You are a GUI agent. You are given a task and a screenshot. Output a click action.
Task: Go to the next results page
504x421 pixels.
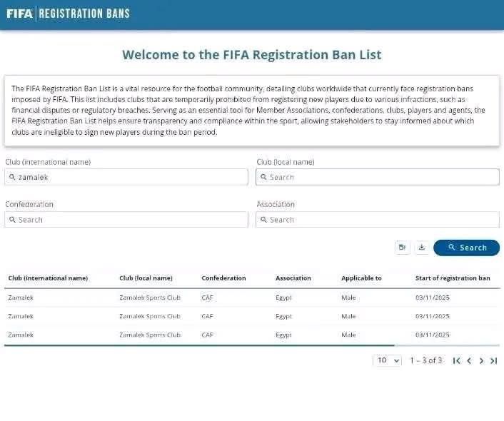[x=481, y=361]
